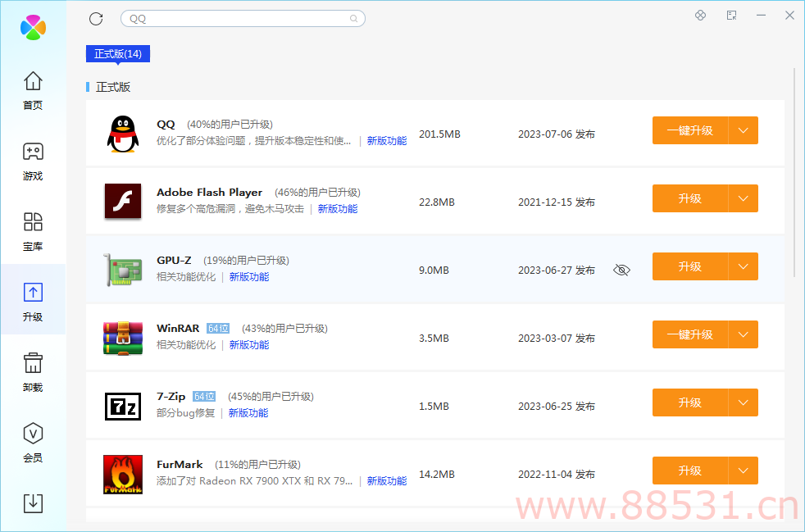The image size is (805, 532).
Task: Open the 卸载 uninstall section
Action: [x=33, y=372]
